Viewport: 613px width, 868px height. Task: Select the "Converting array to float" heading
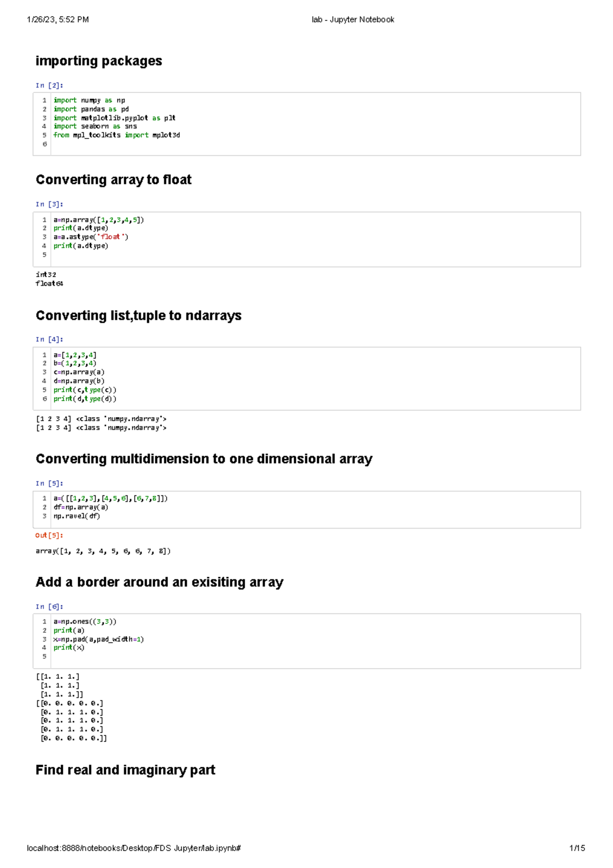point(113,180)
